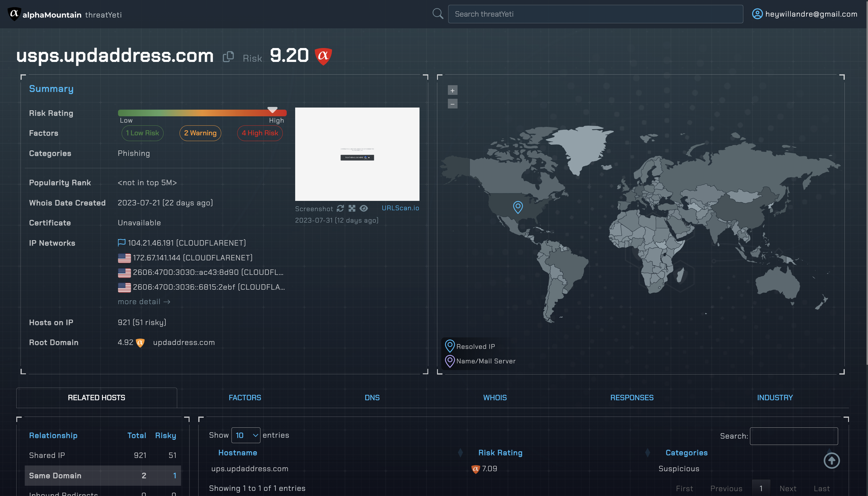The width and height of the screenshot is (868, 496).
Task: Zoom in on the map
Action: (x=452, y=90)
